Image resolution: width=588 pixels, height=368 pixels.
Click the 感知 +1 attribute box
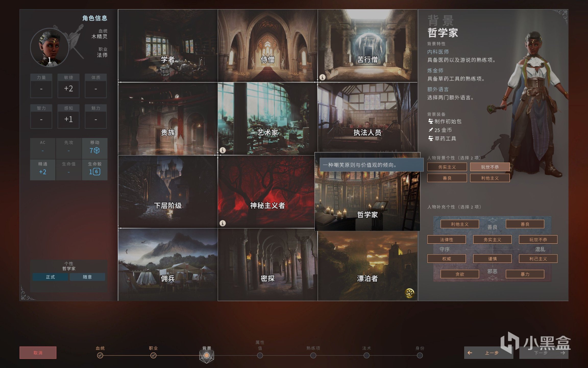68,116
